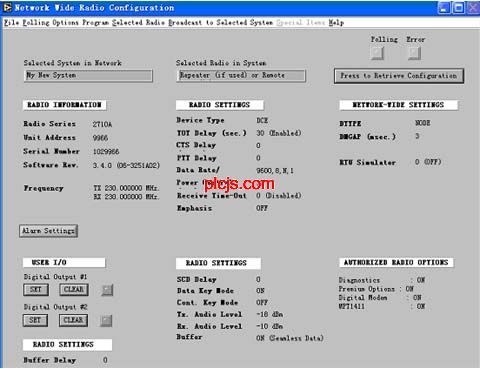Click the USER I/O header
The height and width of the screenshot is (369, 480).
pyautogui.click(x=64, y=263)
